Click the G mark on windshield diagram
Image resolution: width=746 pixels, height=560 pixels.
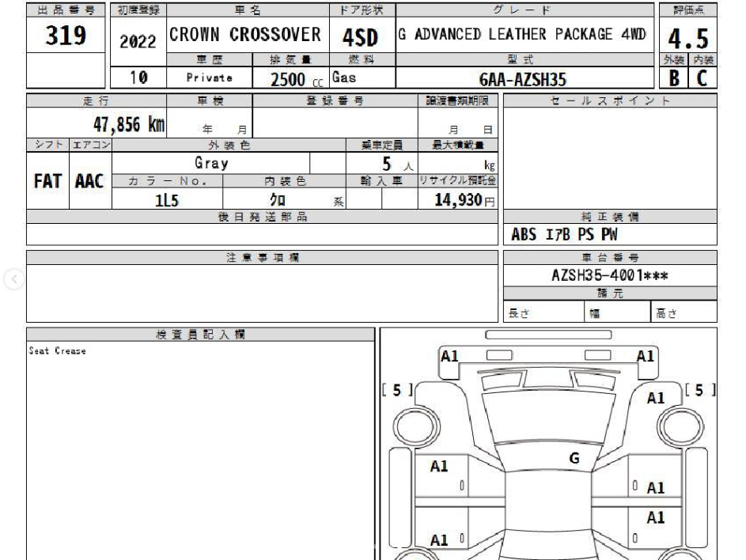574,459
